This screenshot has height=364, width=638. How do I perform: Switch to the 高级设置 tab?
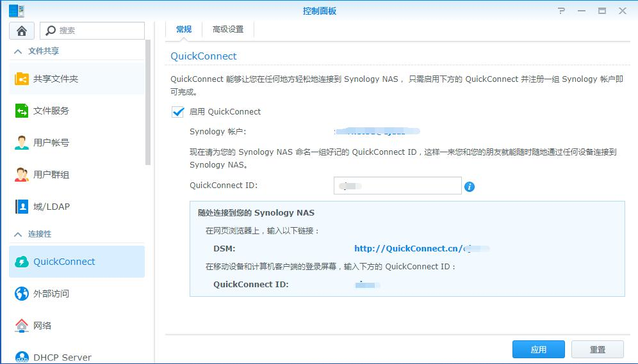(x=228, y=29)
